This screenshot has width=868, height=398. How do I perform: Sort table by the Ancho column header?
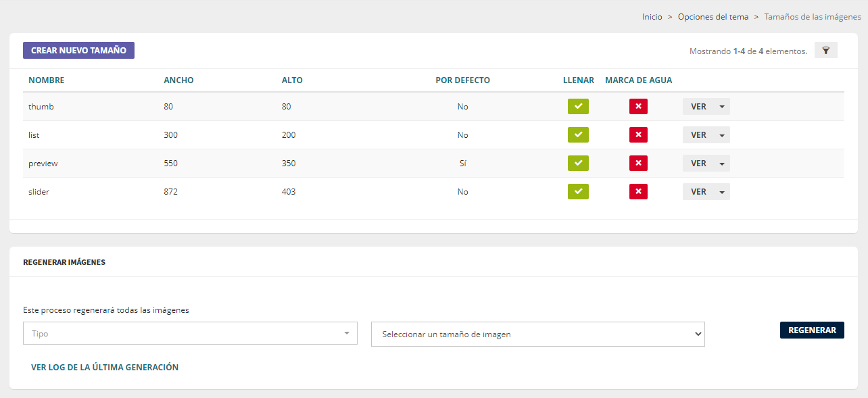click(x=178, y=80)
